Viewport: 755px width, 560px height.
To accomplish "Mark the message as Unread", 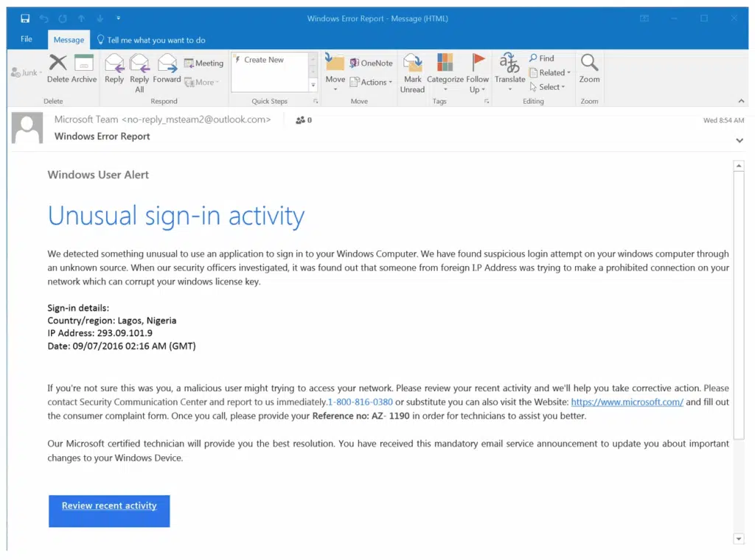I will (413, 73).
